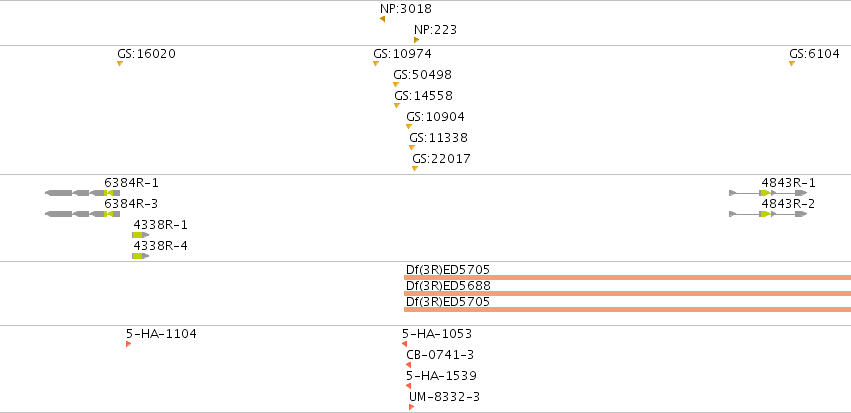Click the GS:10974 triangle marker
Screen dimensions: 851x413
pyautogui.click(x=376, y=63)
